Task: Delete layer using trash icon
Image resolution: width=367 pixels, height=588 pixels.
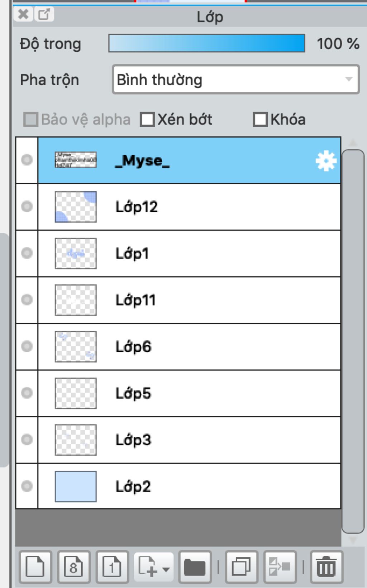Action: 326,567
